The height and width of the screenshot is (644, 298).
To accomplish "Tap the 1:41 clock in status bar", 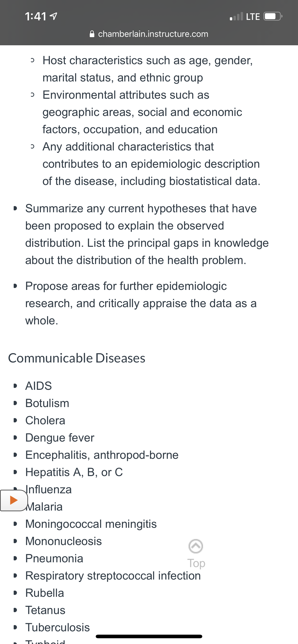I will tap(36, 17).
